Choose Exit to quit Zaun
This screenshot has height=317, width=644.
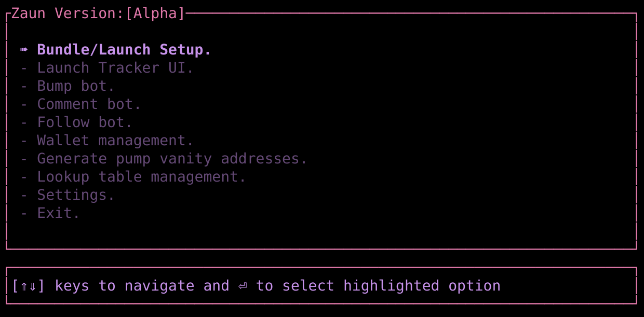58,213
